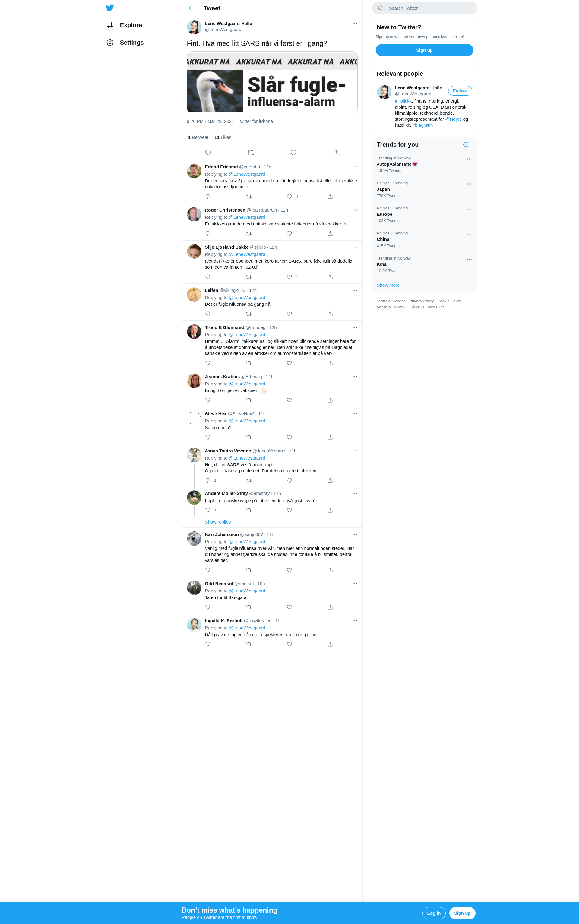The image size is (579, 924).
Task: Open the swan fugleinfluensa-alarm image
Action: (x=272, y=82)
